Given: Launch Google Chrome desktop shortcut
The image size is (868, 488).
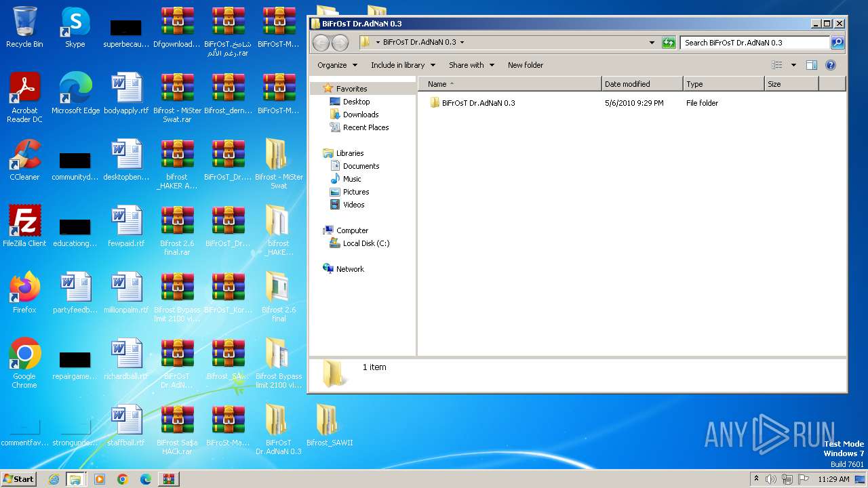Looking at the screenshot, I should coord(24,363).
